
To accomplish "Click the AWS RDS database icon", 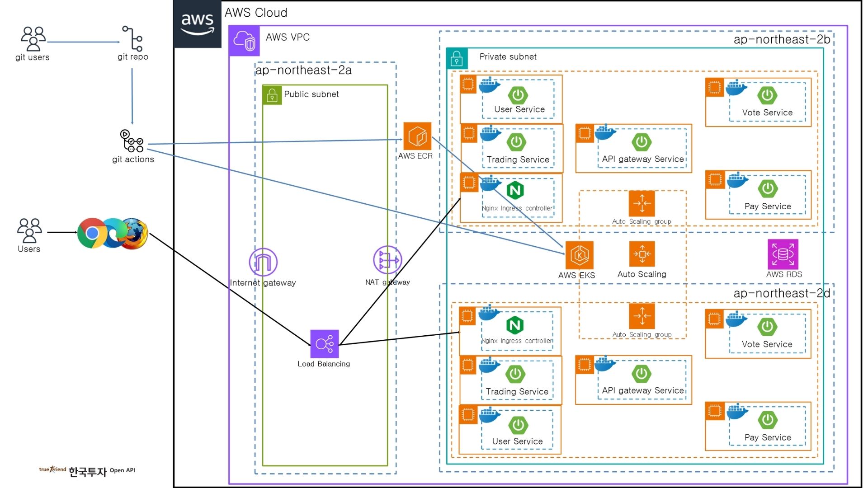I will (783, 254).
